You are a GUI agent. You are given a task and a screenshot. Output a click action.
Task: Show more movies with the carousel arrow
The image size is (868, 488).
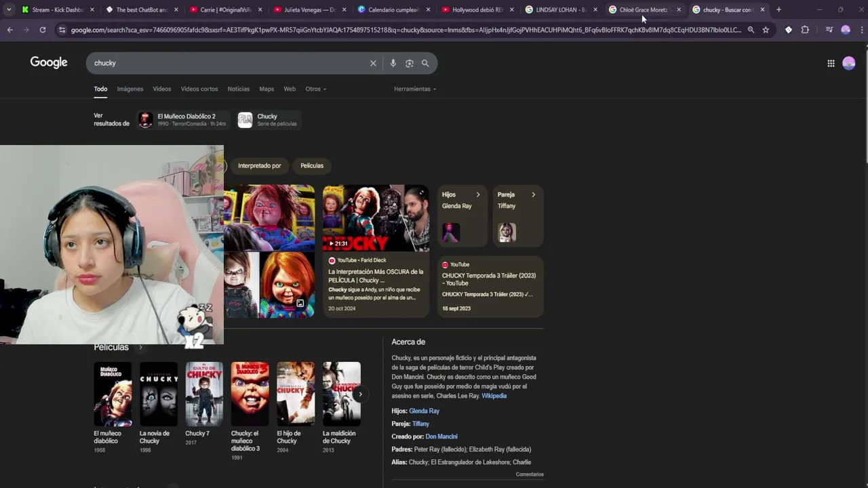(360, 394)
